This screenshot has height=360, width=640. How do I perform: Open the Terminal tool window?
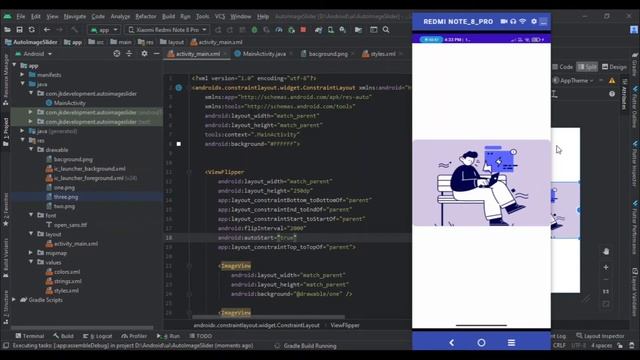click(29, 336)
